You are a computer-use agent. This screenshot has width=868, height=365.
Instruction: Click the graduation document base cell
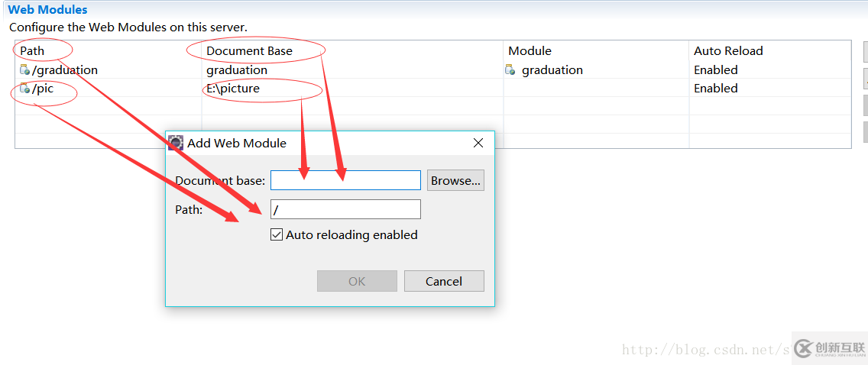click(237, 70)
